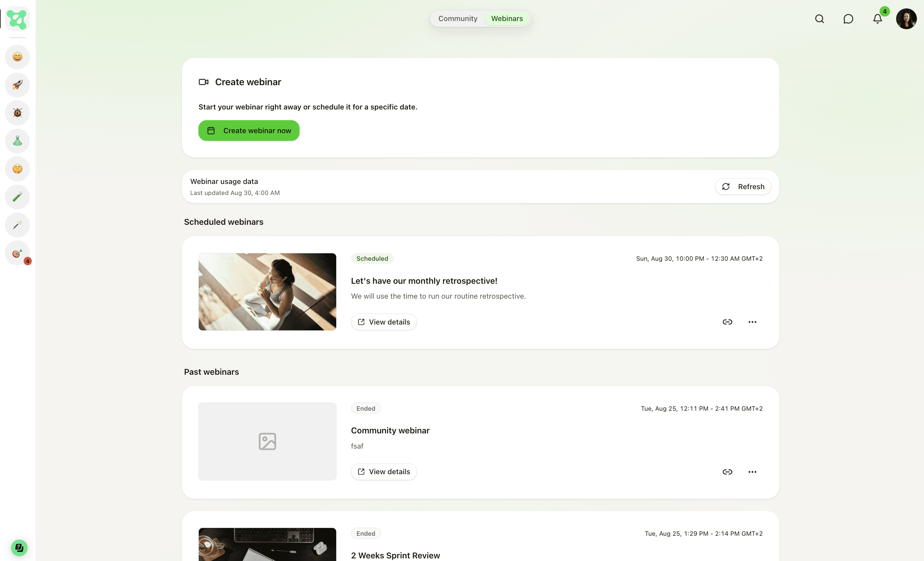Select the Webinars tab
This screenshot has height=561, width=924.
coord(507,19)
